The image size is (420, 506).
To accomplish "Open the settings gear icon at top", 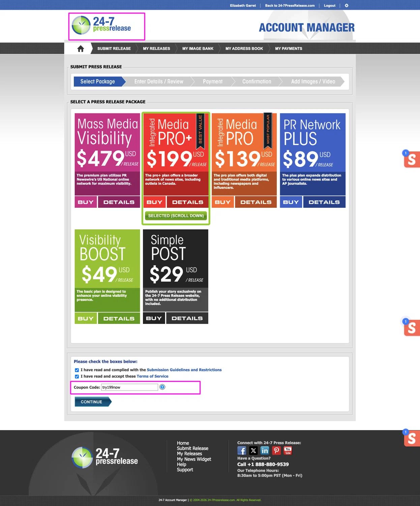I will tap(347, 5).
